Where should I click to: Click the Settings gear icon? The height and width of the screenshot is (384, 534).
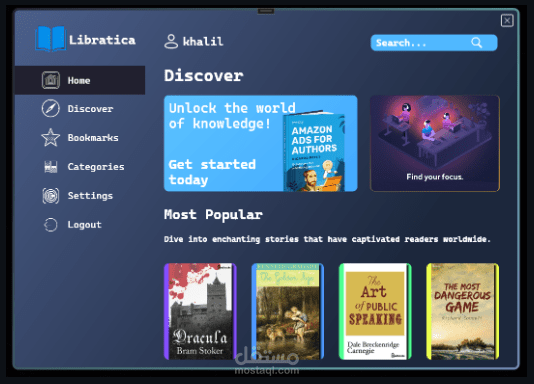click(x=51, y=196)
